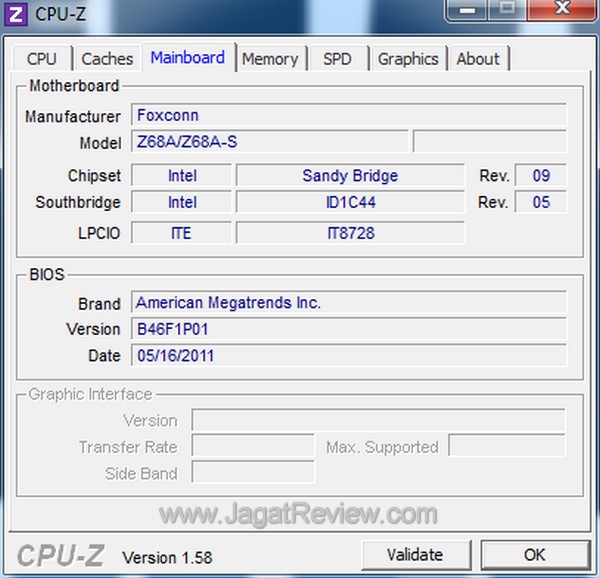Click the CPU-Z logo at bottom left
The width and height of the screenshot is (600, 578).
pyautogui.click(x=61, y=555)
